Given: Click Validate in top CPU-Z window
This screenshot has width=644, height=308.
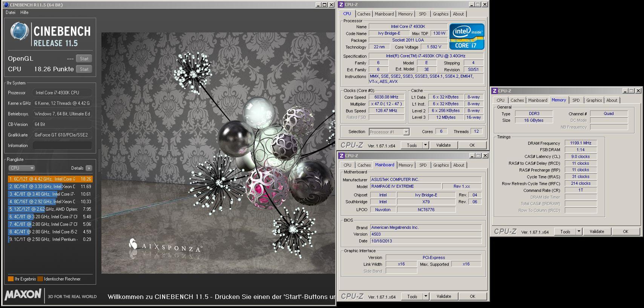Looking at the screenshot, I should coord(443,145).
